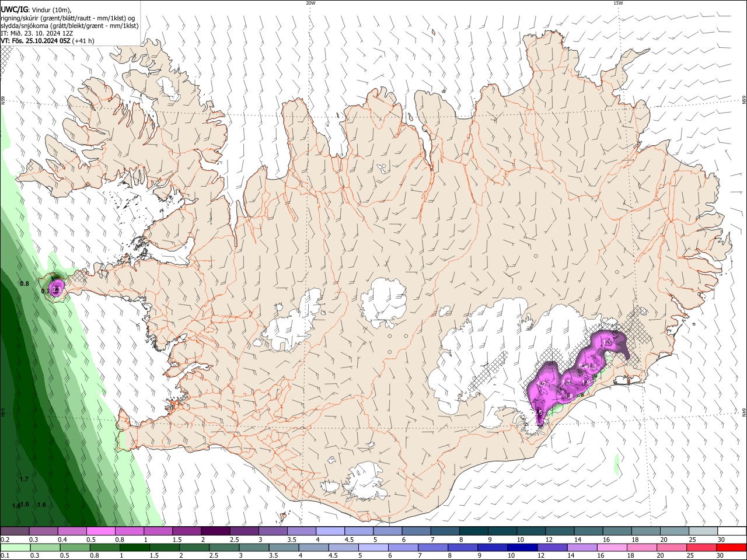Select the "1.7" value in the green rain band

24,479
